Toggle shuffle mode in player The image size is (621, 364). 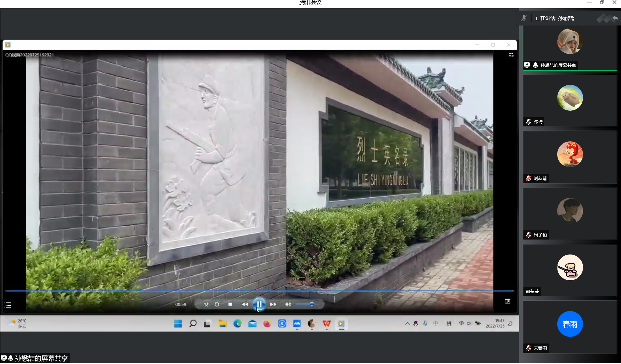(206, 304)
